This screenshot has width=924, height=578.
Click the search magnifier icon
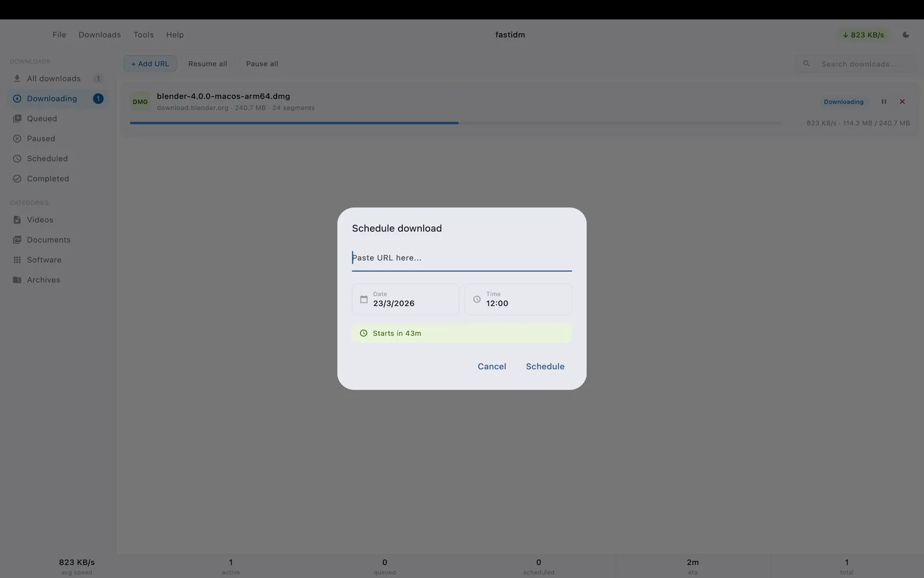point(806,64)
